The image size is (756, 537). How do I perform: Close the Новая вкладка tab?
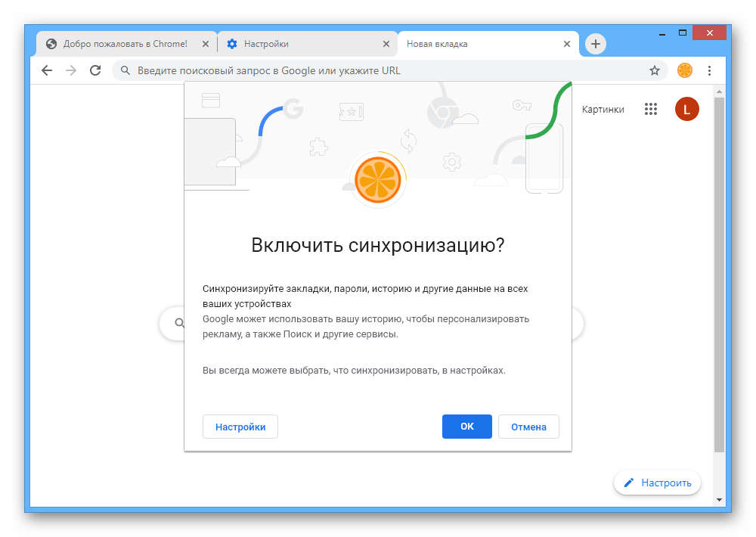click(x=567, y=44)
